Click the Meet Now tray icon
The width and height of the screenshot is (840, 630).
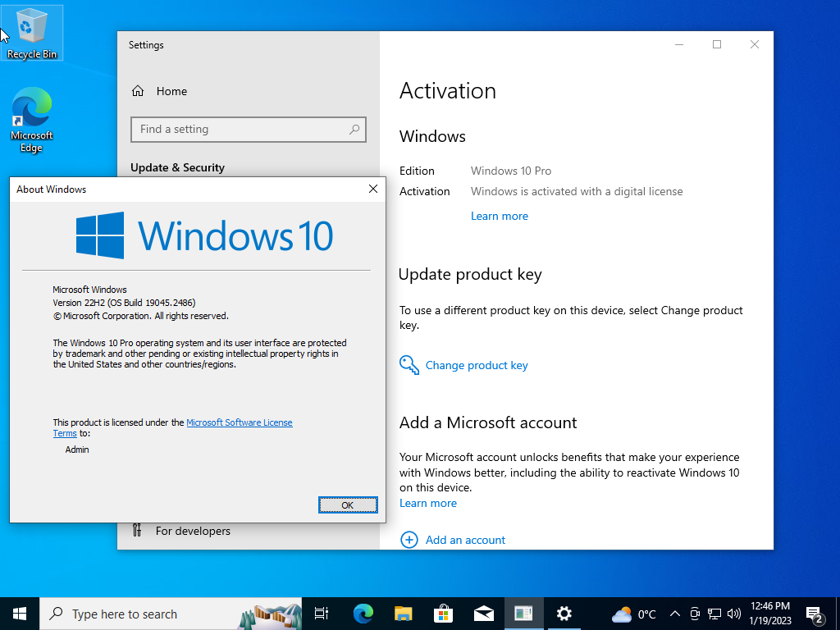click(695, 614)
